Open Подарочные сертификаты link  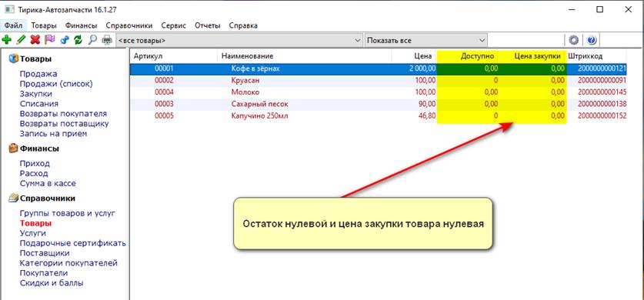click(72, 243)
